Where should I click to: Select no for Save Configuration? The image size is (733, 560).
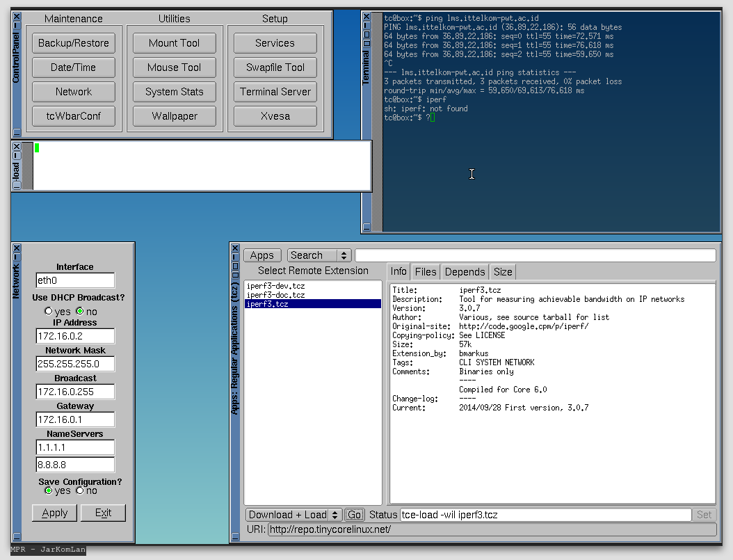click(x=80, y=490)
